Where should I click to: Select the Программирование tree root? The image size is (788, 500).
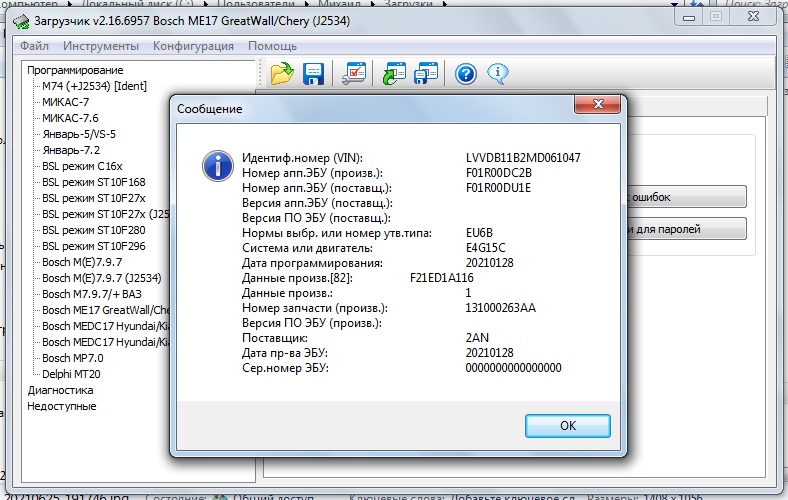click(75, 70)
